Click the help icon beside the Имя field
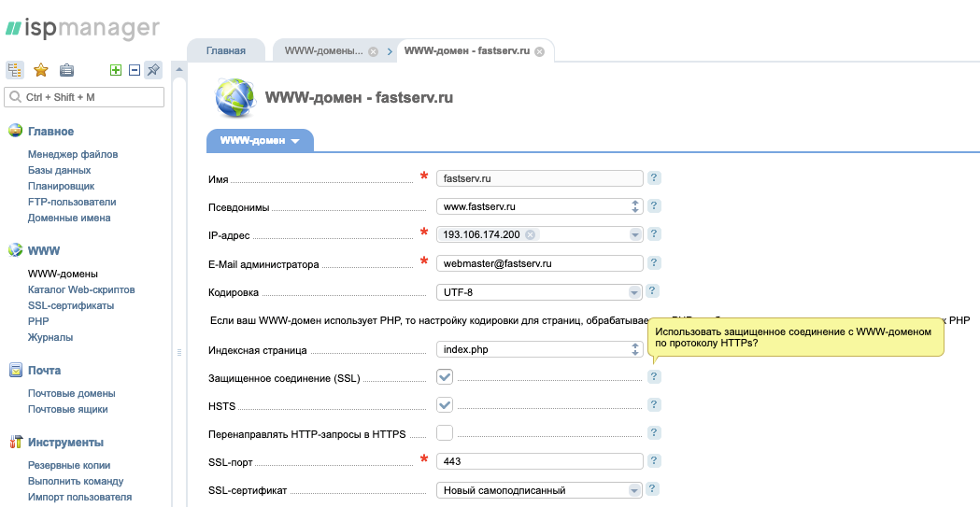Screen dimensions: 980x507 (x=654, y=177)
